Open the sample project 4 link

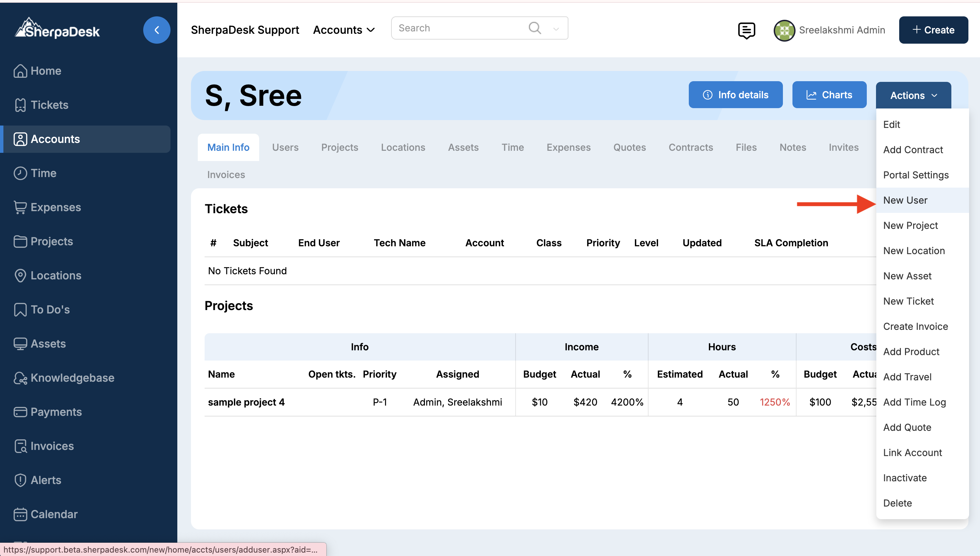[x=246, y=402]
